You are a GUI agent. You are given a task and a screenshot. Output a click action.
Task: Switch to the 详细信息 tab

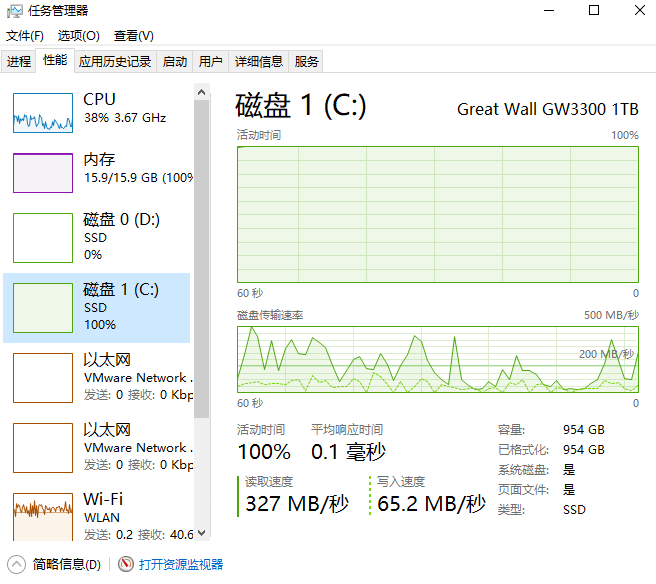pyautogui.click(x=259, y=62)
